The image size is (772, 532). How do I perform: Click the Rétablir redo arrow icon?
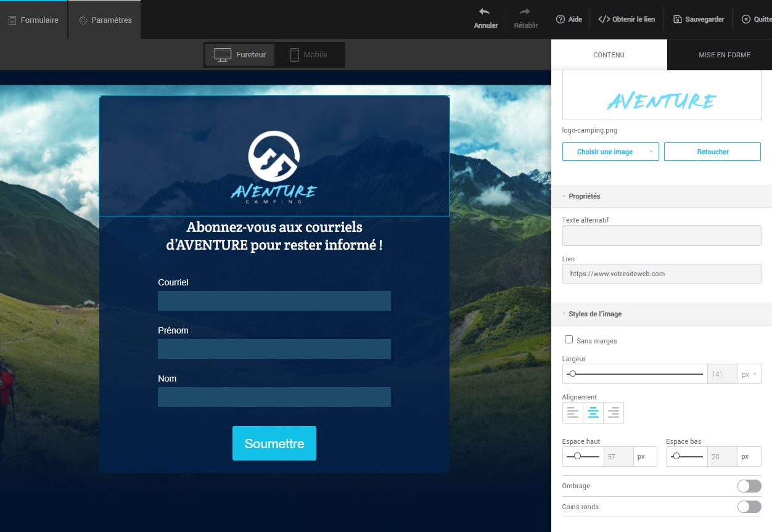pos(525,12)
